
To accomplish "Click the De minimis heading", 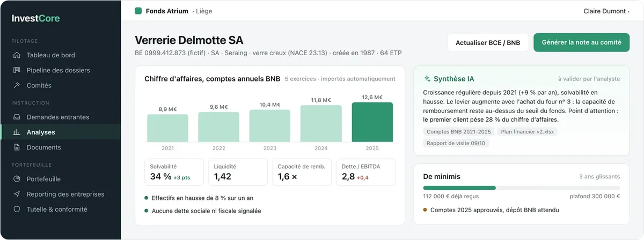I will pyautogui.click(x=442, y=176).
